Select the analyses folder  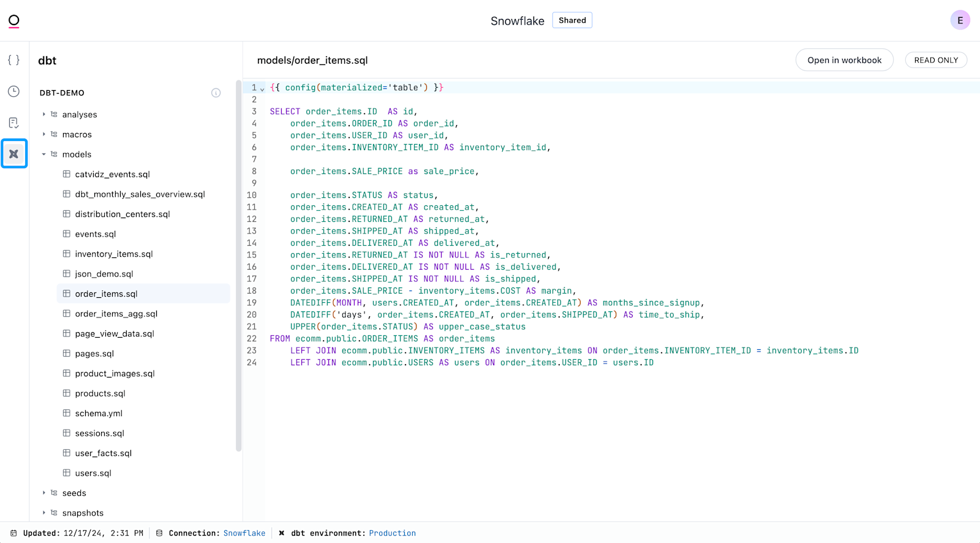(x=80, y=115)
